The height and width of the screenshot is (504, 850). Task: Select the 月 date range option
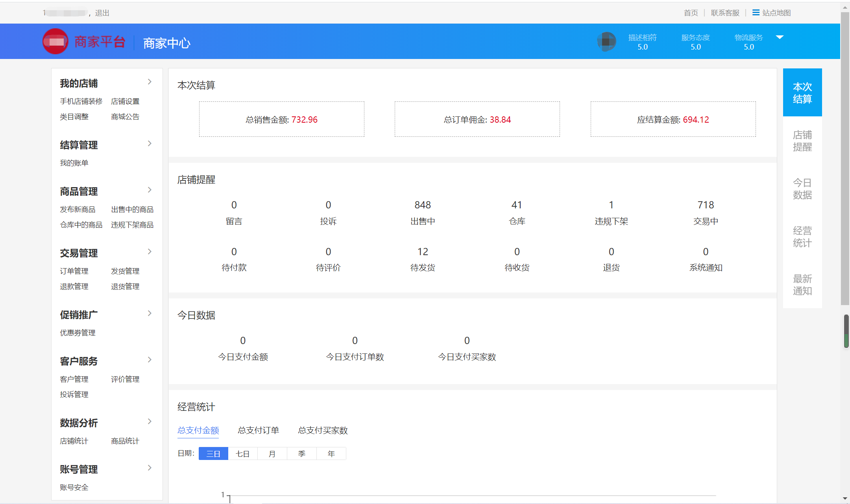[272, 454]
